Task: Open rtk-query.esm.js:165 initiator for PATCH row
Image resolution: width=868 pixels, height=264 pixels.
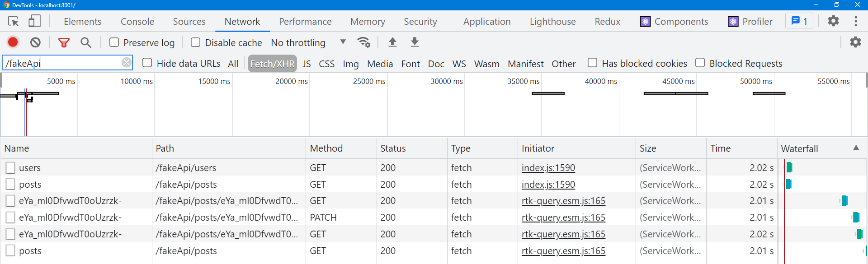Action: pos(563,218)
